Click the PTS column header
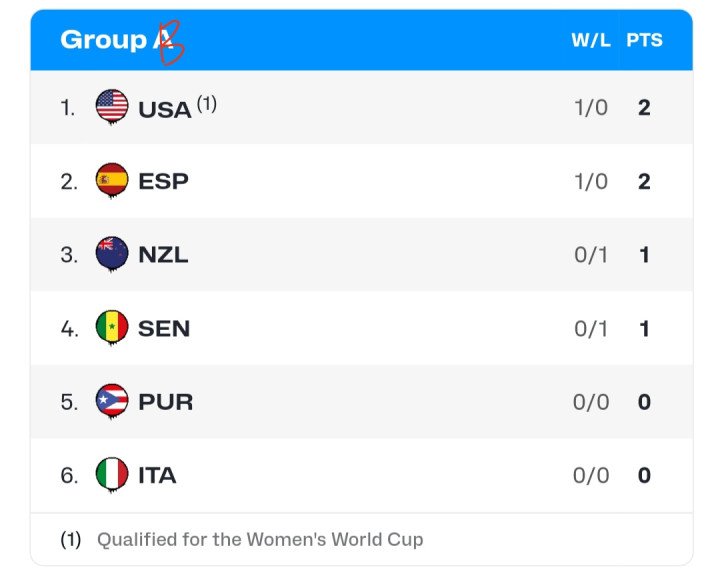The height and width of the screenshot is (570, 720). pos(644,41)
